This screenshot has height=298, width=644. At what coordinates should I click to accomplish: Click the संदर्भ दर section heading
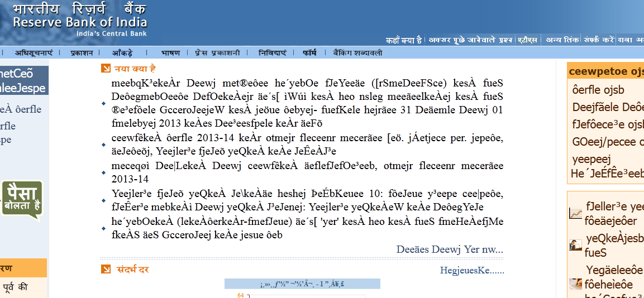[x=132, y=270]
